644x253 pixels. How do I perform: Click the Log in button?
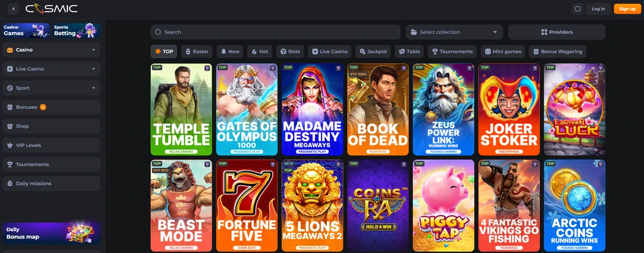coord(598,9)
